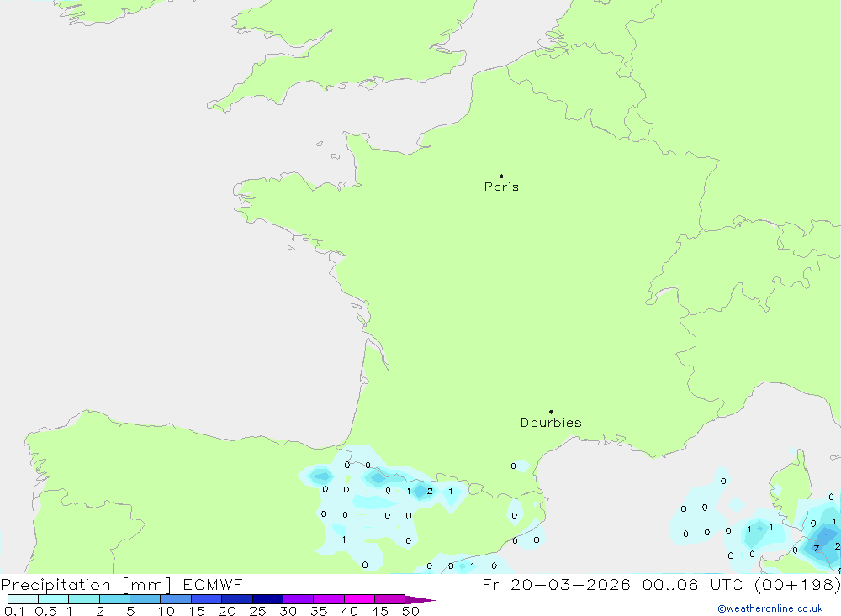Image resolution: width=841 pixels, height=616 pixels.
Task: Open the weatheronline.co.uk copyright link
Action: click(770, 608)
